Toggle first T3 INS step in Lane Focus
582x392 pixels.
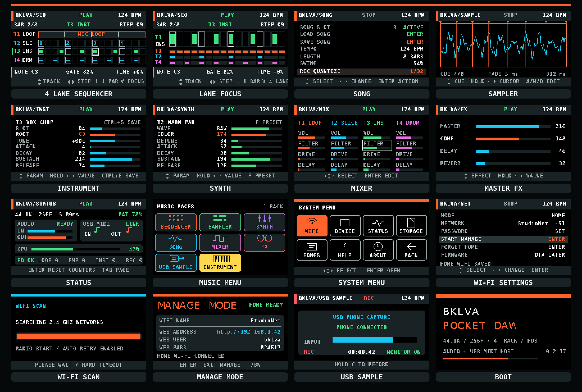(172, 39)
